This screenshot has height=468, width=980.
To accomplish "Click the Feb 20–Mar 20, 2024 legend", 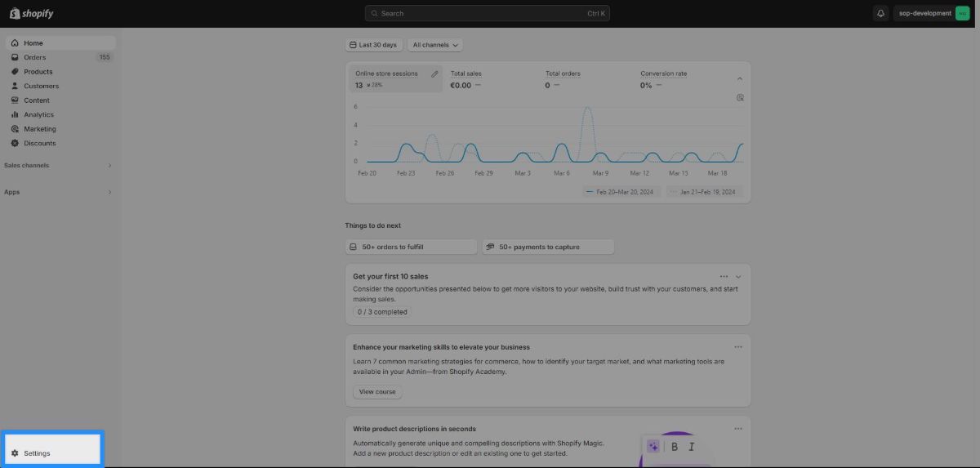I will (620, 192).
